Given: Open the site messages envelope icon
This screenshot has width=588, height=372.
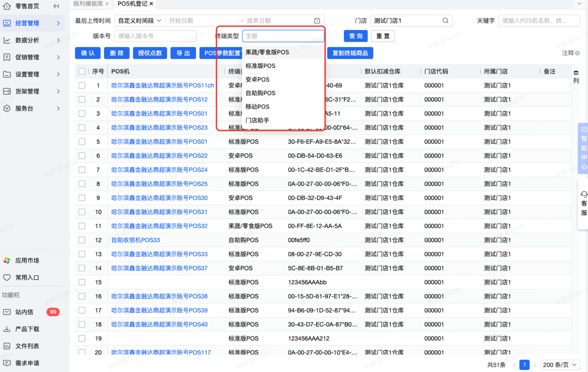Looking at the screenshot, I should [7, 312].
